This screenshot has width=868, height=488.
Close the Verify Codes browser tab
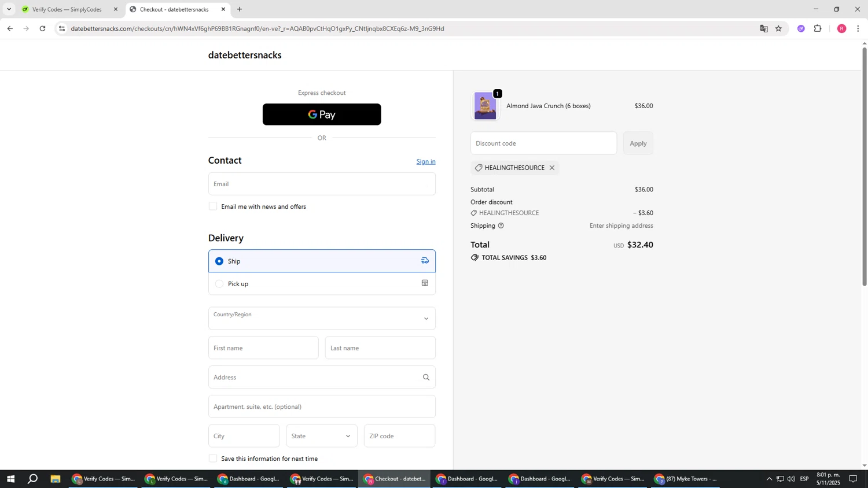115,9
